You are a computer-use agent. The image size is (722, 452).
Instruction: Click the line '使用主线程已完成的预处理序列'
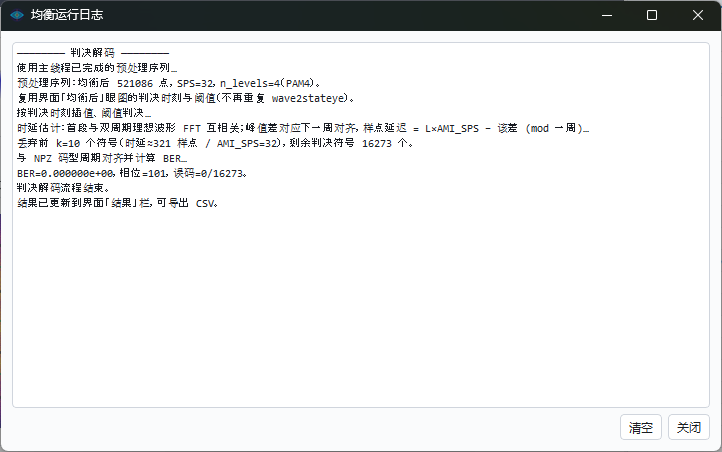97,68
